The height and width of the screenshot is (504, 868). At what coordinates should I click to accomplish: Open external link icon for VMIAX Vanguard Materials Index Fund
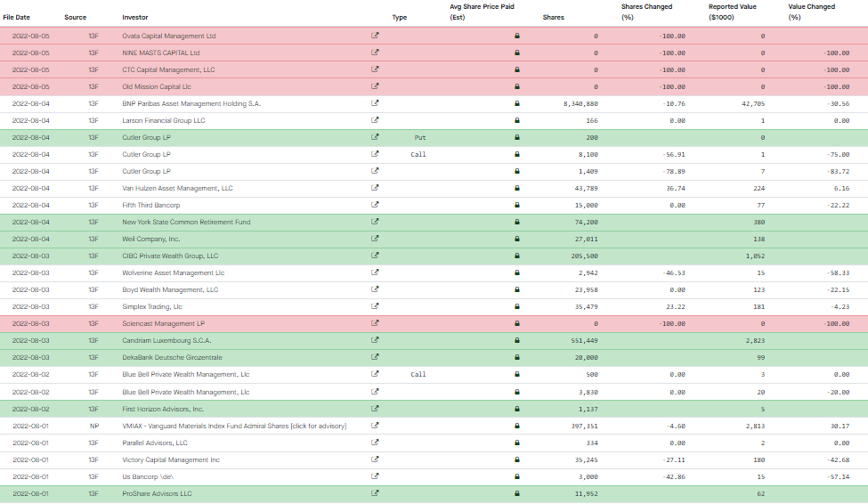coord(375,426)
